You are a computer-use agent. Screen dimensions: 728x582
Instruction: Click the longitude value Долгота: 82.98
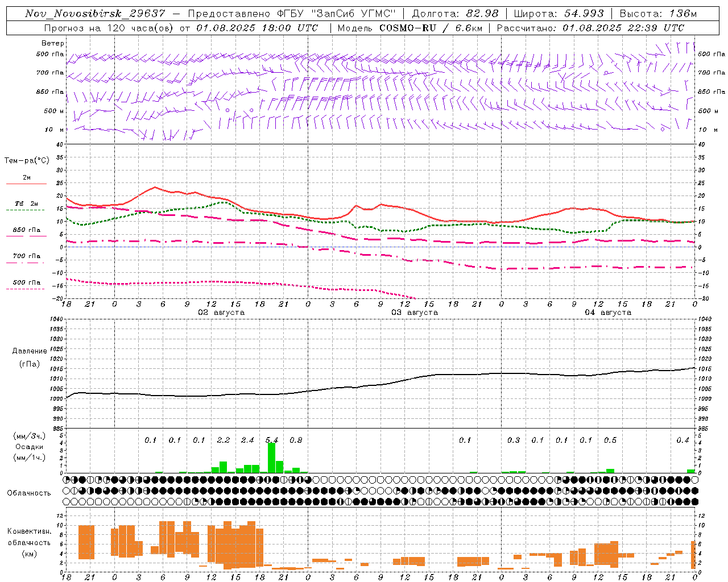point(455,14)
